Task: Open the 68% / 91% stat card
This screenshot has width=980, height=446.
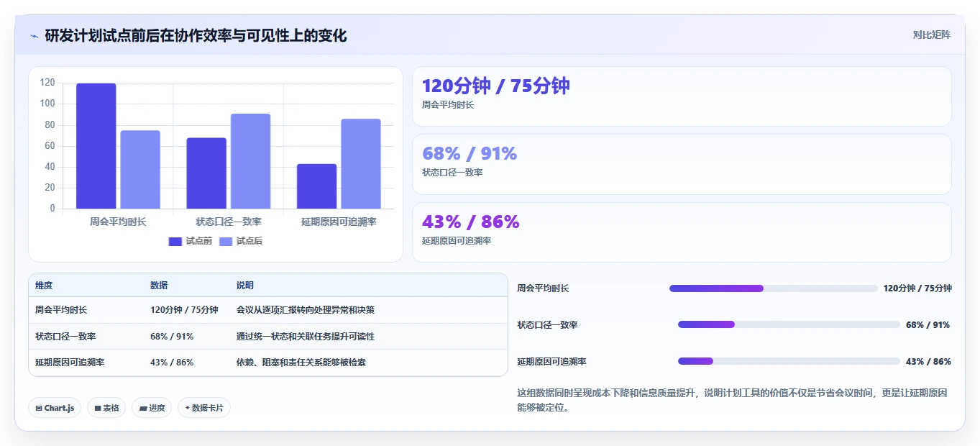Action: click(x=682, y=164)
